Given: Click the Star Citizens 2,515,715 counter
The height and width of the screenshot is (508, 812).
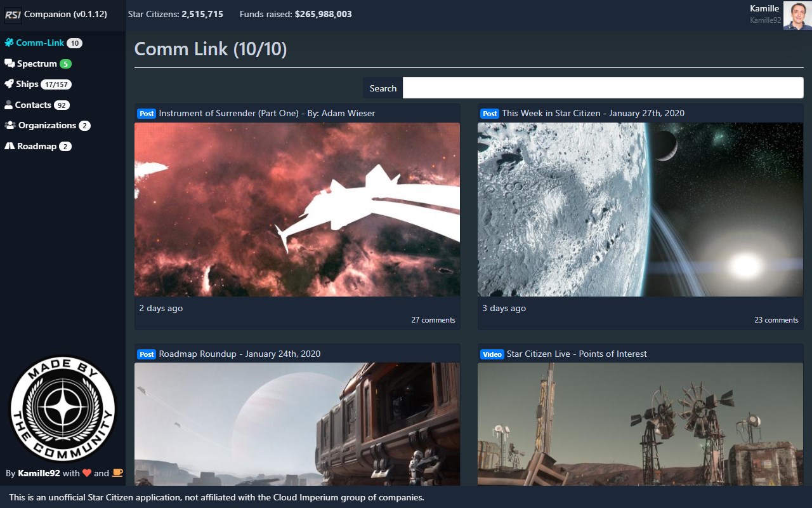Looking at the screenshot, I should tap(176, 14).
